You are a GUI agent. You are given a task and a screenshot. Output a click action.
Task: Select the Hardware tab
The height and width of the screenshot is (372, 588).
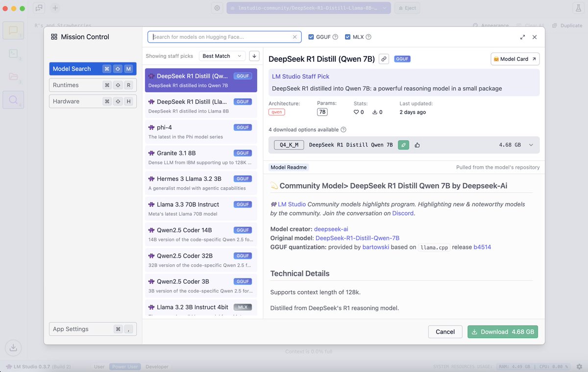pos(93,101)
